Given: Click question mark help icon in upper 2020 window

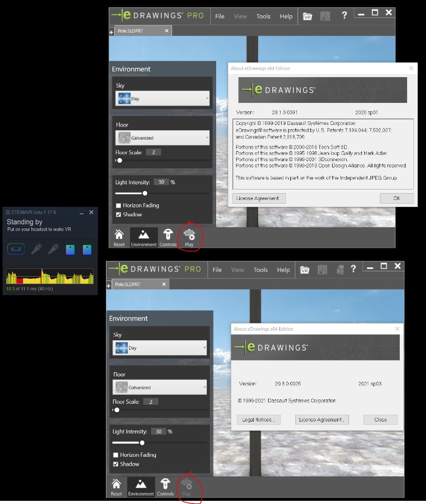Looking at the screenshot, I should (x=344, y=15).
